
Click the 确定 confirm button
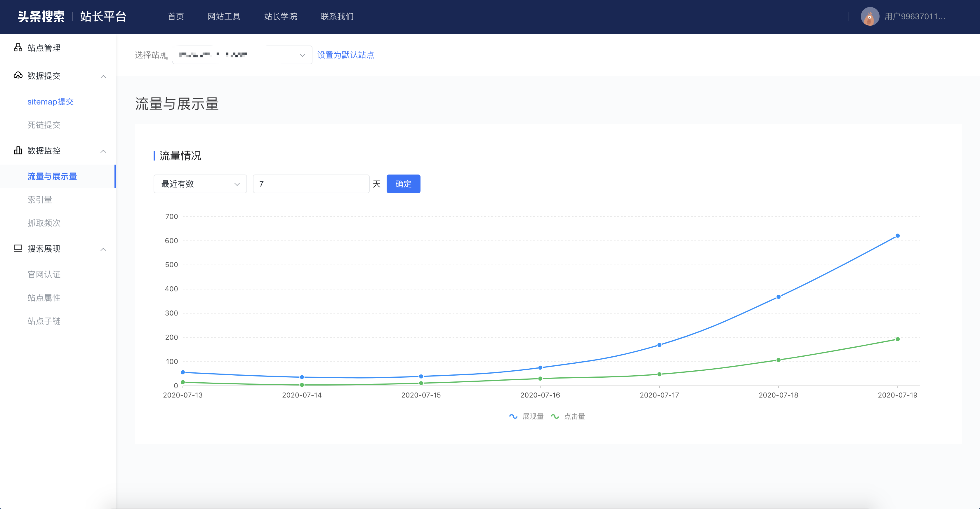403,184
